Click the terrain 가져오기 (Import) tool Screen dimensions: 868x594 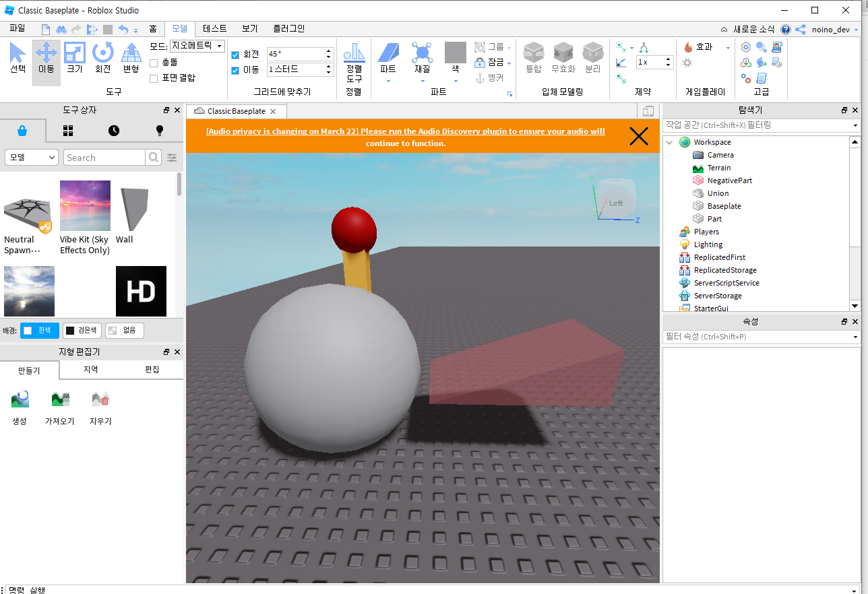click(x=60, y=407)
